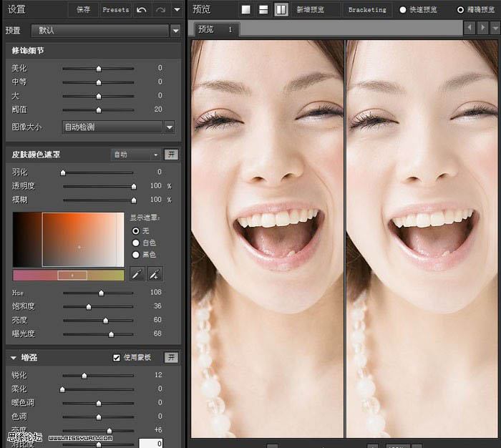This screenshot has width=501, height=448.
Task: Click the undo arrow icon
Action: pos(141,9)
